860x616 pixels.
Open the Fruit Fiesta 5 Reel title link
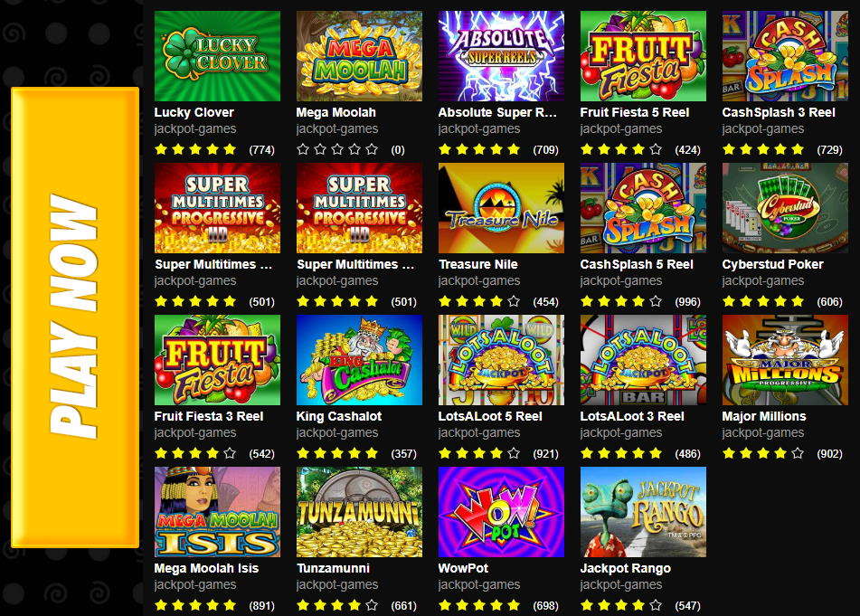click(x=635, y=112)
